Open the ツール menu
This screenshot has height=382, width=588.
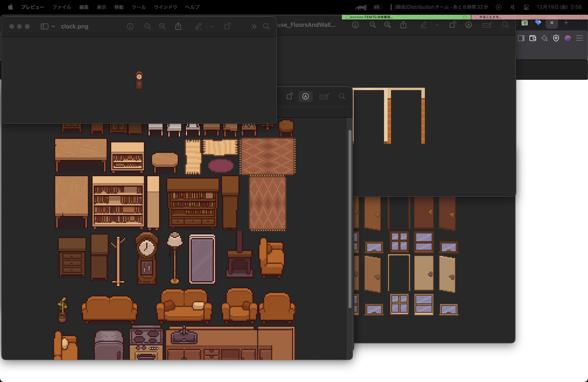139,7
